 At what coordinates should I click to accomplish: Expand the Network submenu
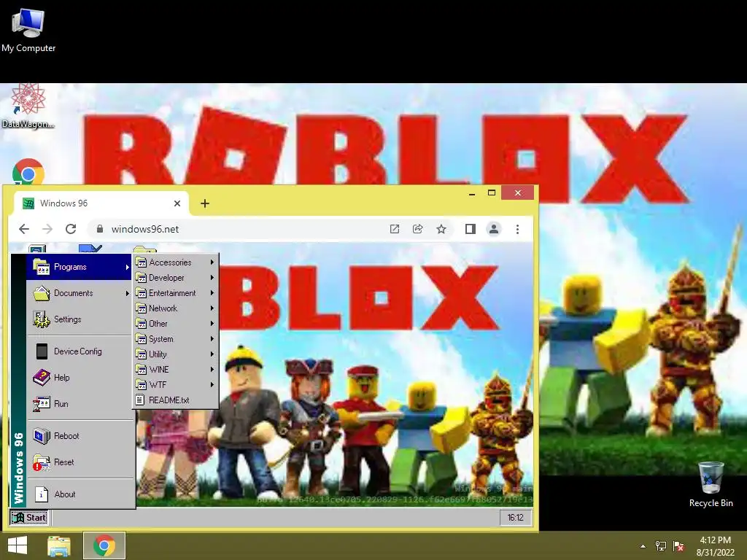point(175,308)
